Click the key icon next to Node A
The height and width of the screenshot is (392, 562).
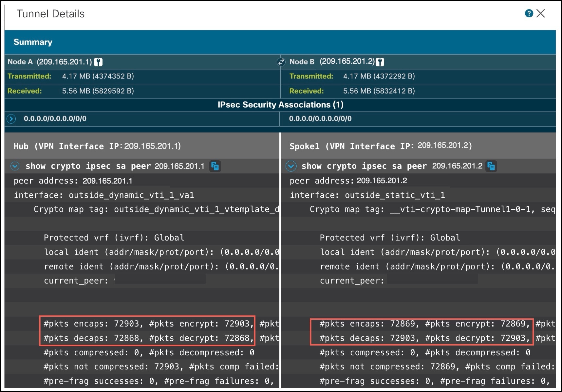[98, 62]
